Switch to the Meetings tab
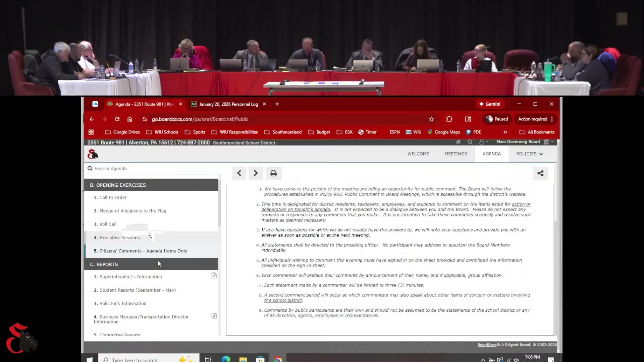The image size is (644, 362). [x=455, y=154]
